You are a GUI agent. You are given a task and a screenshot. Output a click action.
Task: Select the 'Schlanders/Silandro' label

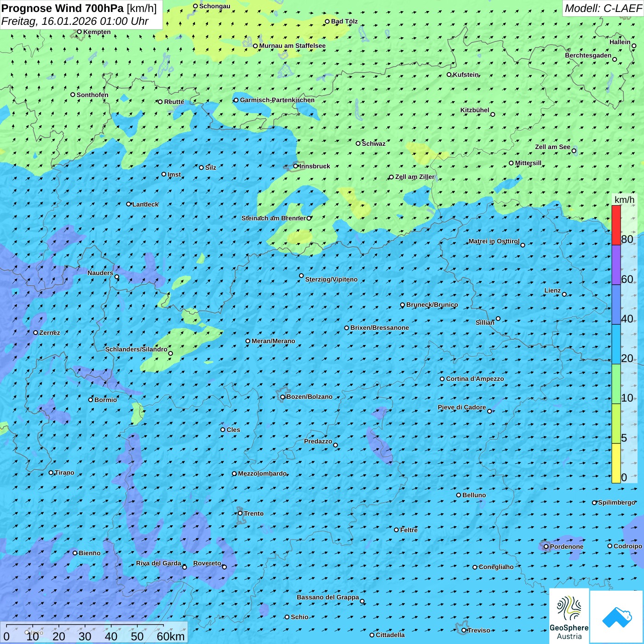pyautogui.click(x=136, y=349)
